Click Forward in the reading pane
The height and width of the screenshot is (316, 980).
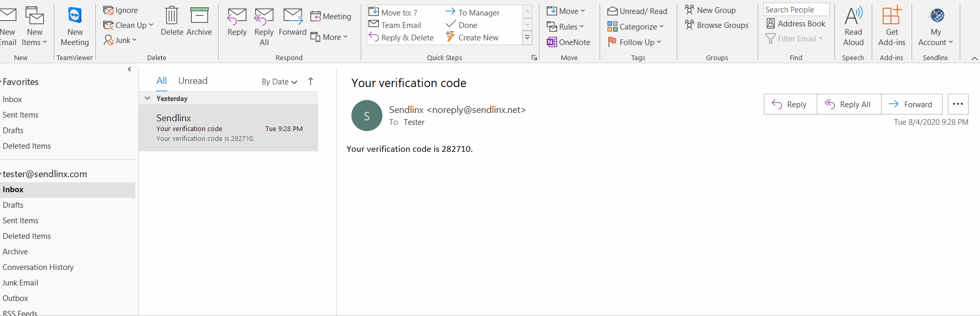coord(912,104)
